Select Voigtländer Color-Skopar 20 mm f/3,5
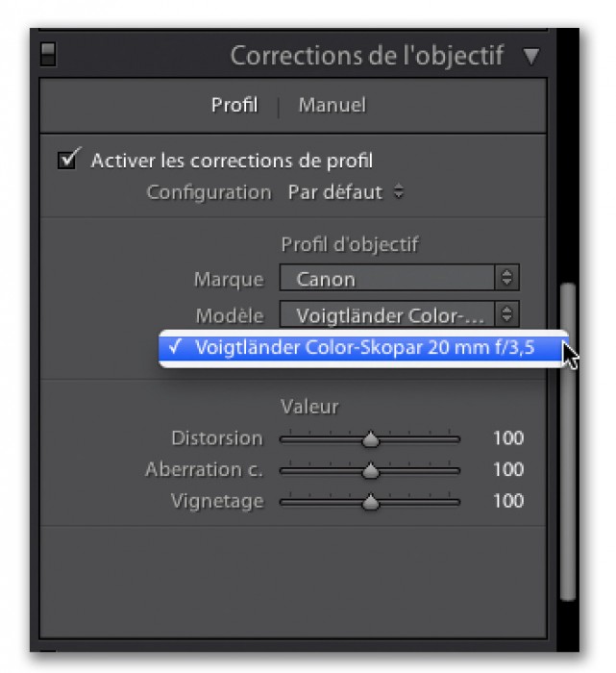Viewport: 616px width, 673px height. tap(362, 348)
